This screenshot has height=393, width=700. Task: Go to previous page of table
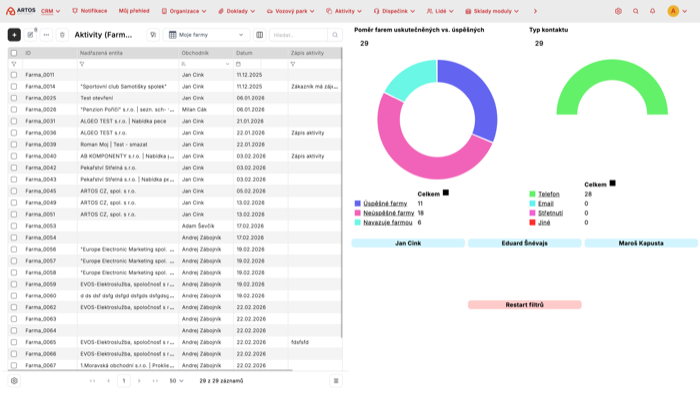[x=108, y=381]
